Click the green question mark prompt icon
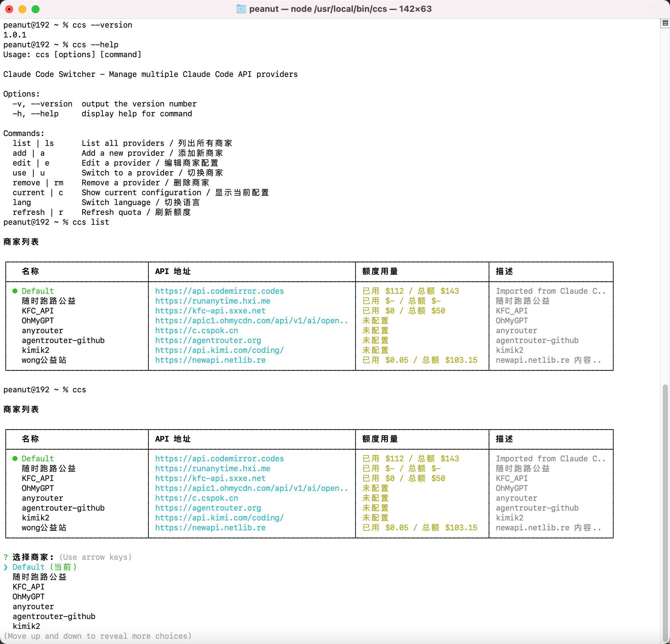The width and height of the screenshot is (670, 644). pyautogui.click(x=6, y=557)
